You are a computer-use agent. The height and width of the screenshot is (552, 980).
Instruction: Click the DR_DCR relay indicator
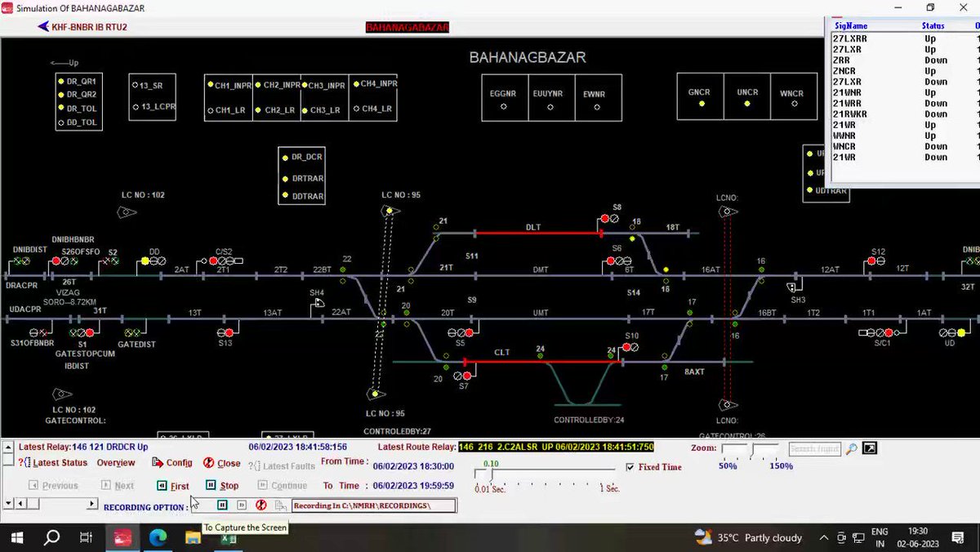(285, 158)
